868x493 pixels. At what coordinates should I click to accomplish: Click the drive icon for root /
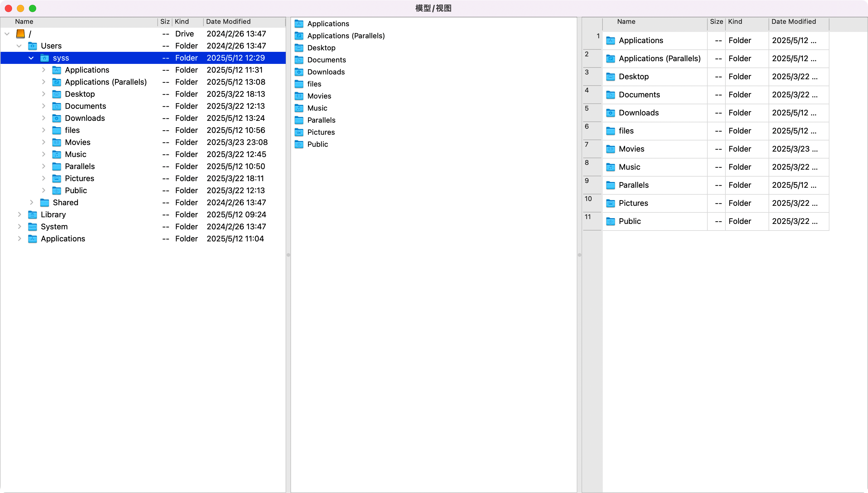(21, 33)
